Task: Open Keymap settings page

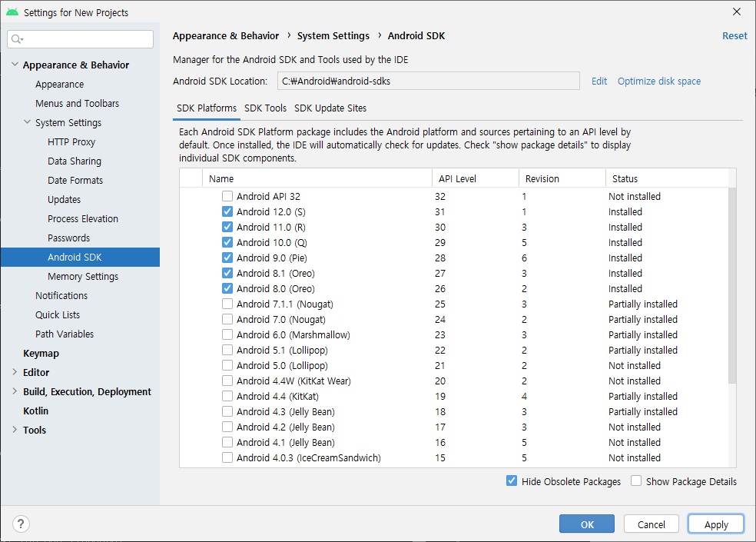Action: 41,354
